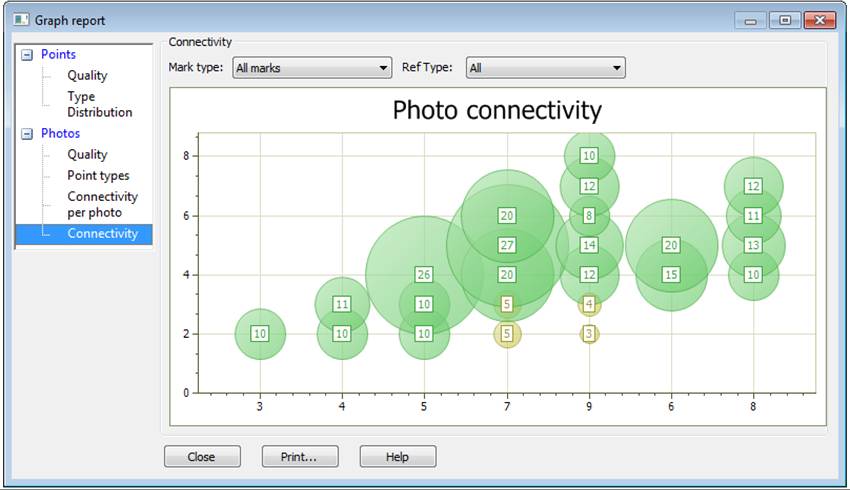Select Quality under the Points node

point(87,76)
